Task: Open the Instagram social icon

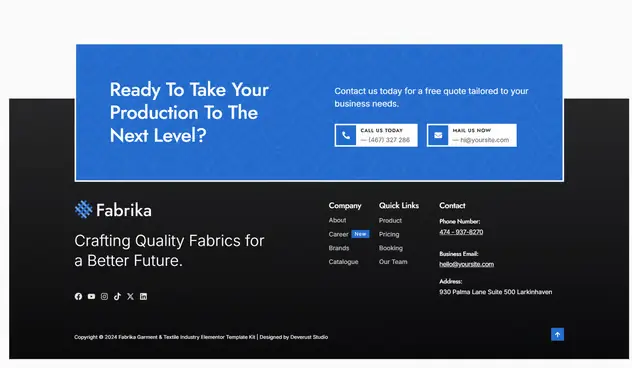Action: click(x=104, y=296)
